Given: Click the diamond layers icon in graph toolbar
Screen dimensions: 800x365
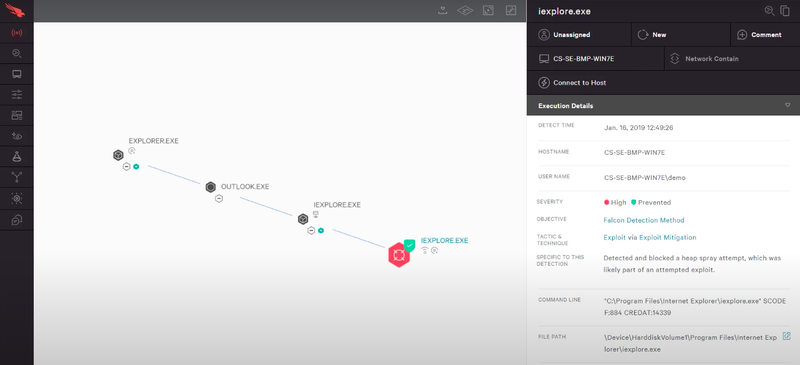Looking at the screenshot, I should point(465,10).
